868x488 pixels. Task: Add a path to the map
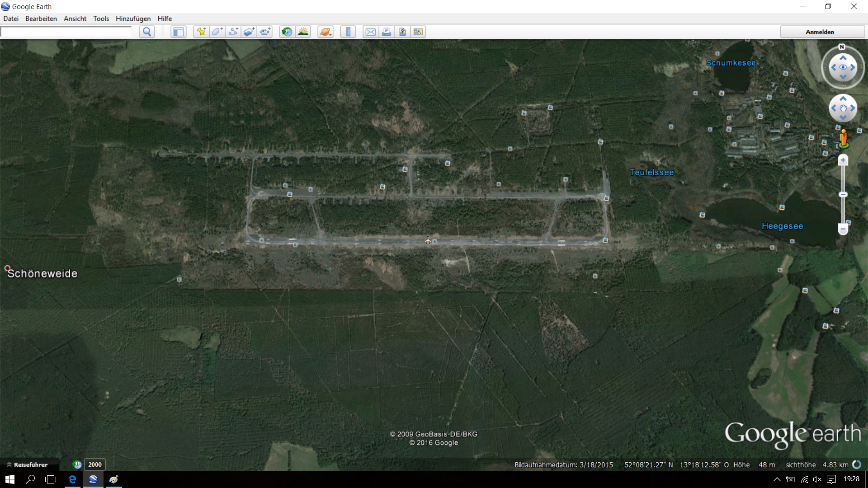[x=233, y=32]
